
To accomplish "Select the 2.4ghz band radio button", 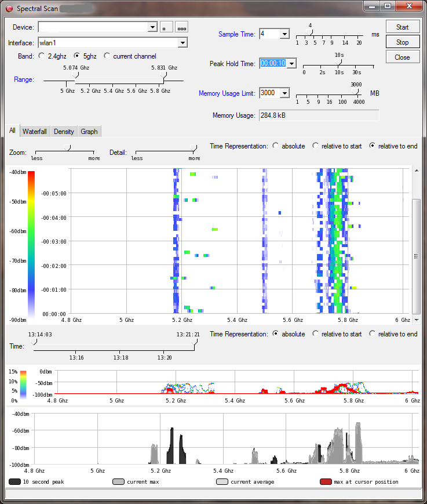I will pyautogui.click(x=42, y=56).
